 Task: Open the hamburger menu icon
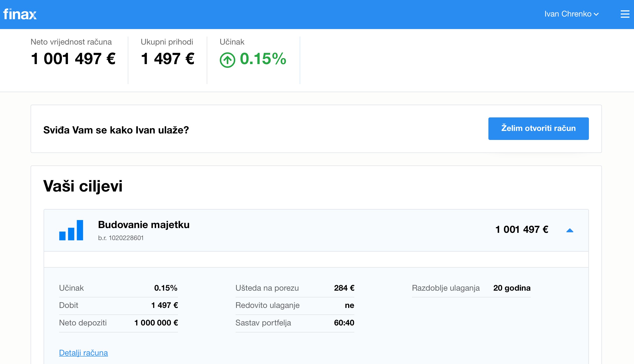coord(625,14)
